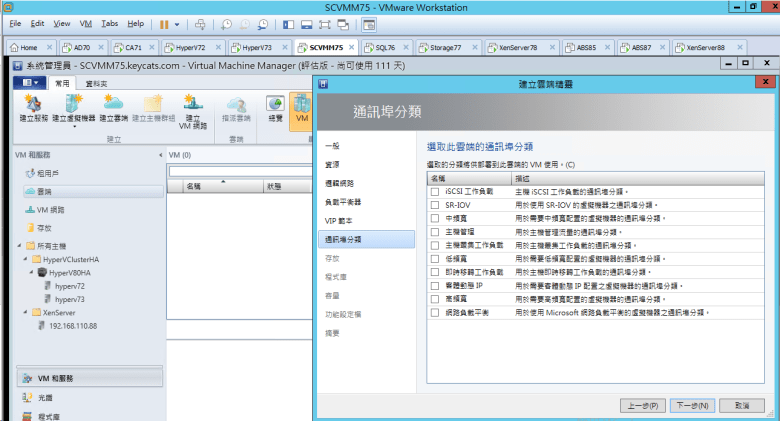Collapse the 所有主機 tree node
780x421 pixels.
pyautogui.click(x=21, y=245)
